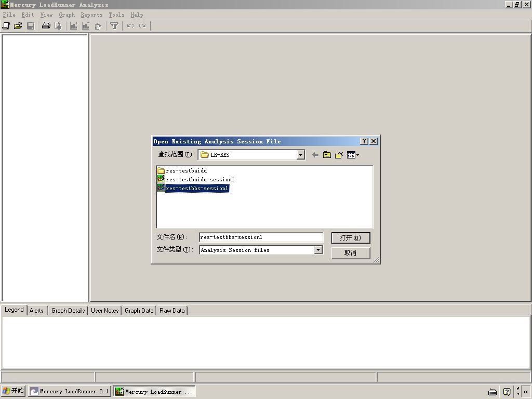The width and height of the screenshot is (532, 399).
Task: Create a new folder in the dialog
Action: 339,155
